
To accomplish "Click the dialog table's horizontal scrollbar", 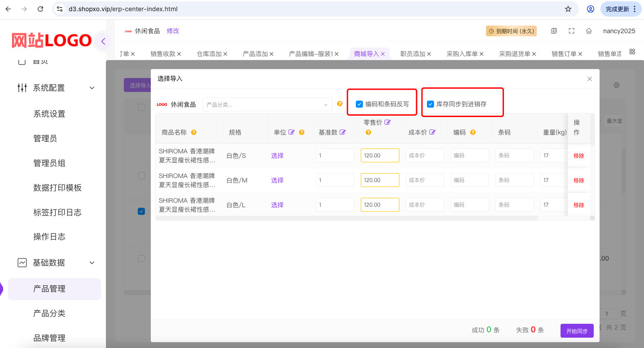I will pyautogui.click(x=347, y=218).
